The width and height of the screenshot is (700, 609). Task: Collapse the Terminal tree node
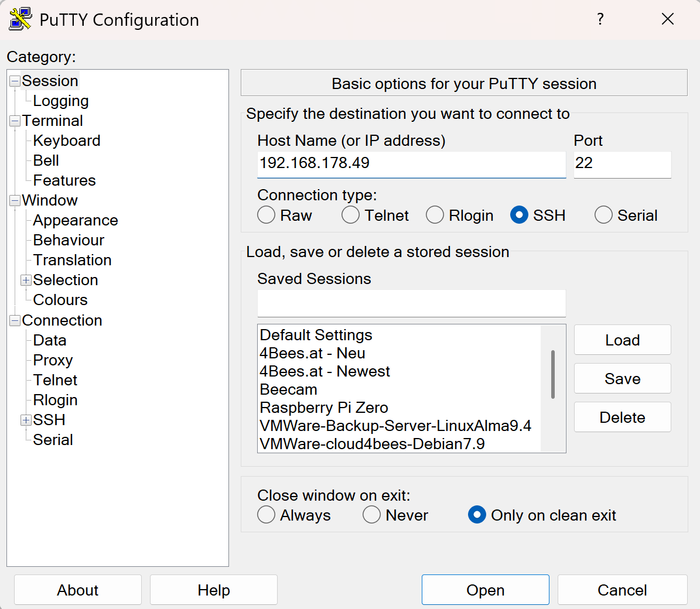click(x=15, y=121)
